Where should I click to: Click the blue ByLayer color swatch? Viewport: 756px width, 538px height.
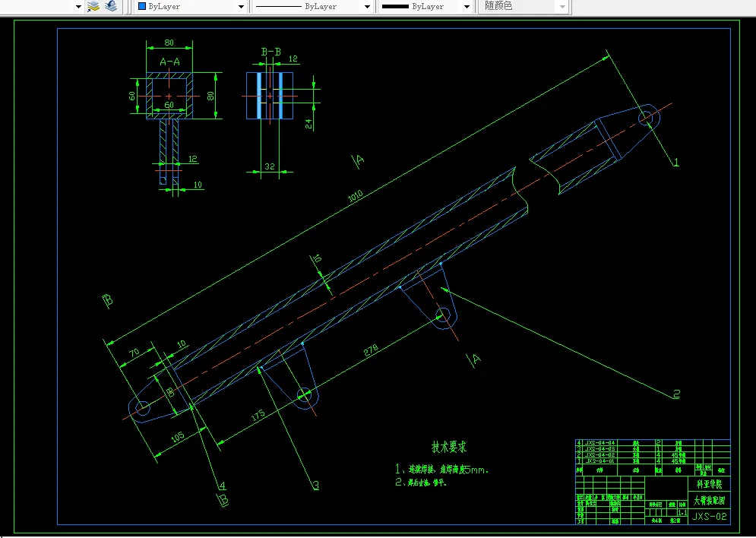(x=142, y=6)
